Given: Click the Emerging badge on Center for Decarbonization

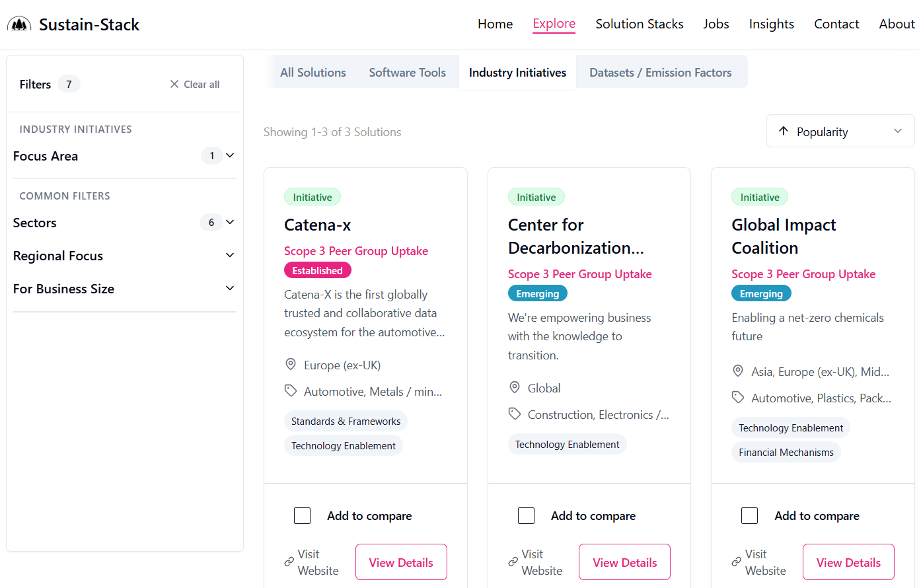Looking at the screenshot, I should [537, 293].
